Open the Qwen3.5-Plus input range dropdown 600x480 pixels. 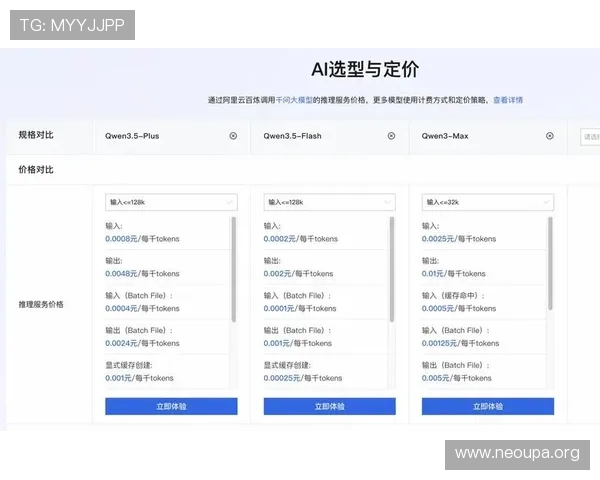(171, 202)
